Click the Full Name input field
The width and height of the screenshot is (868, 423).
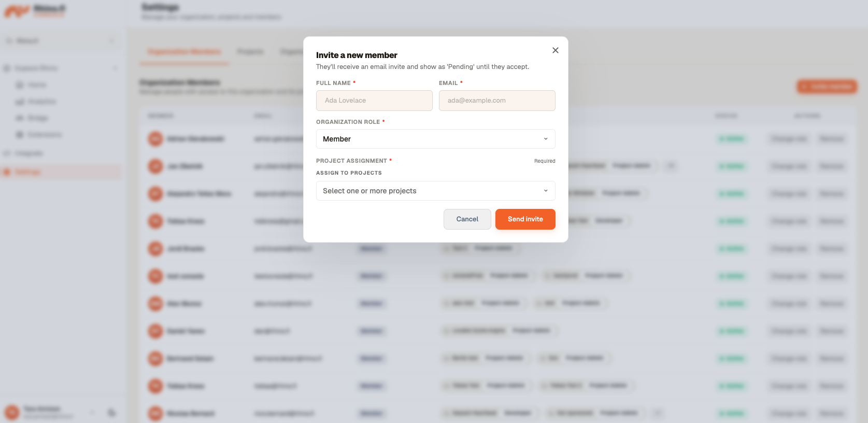(374, 101)
